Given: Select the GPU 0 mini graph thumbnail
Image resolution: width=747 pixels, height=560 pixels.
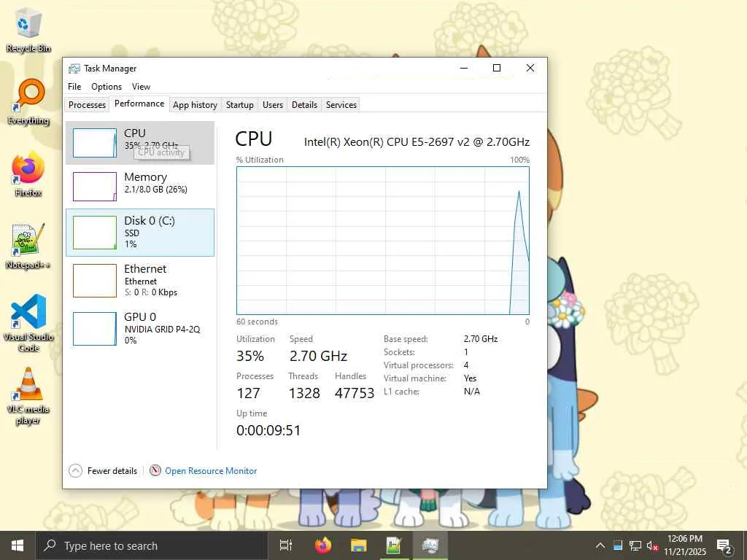Looking at the screenshot, I should coord(94,329).
